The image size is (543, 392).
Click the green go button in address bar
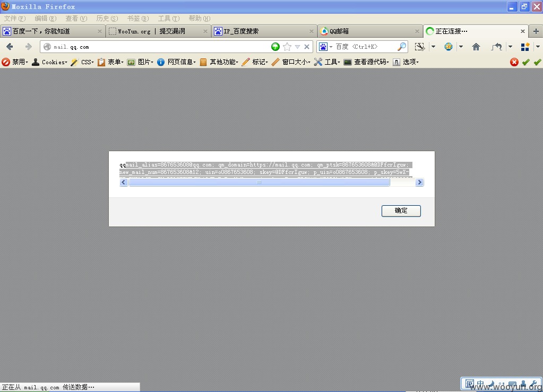(x=275, y=47)
